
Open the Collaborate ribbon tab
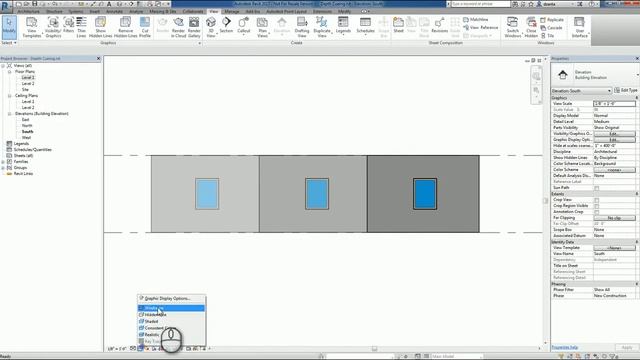coord(193,11)
